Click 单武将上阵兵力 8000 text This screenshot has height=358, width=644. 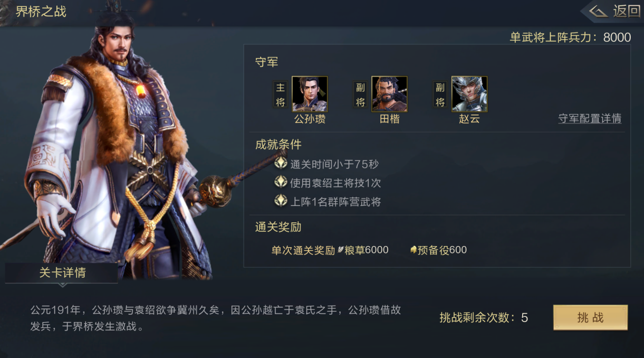570,37
